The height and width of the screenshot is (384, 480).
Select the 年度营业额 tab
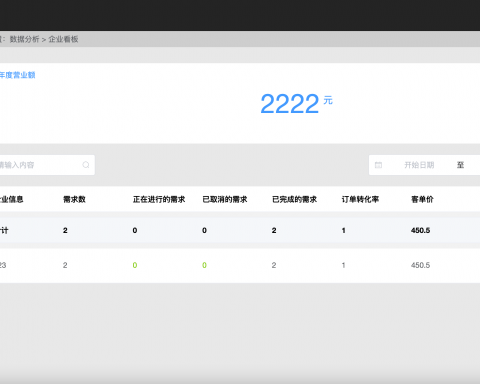[17, 75]
